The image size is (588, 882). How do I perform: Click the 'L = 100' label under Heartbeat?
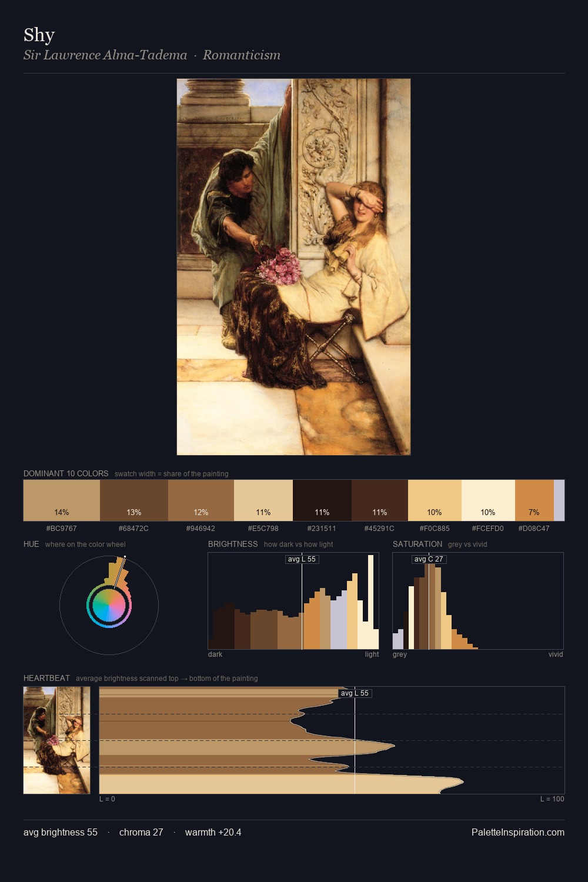click(x=552, y=799)
